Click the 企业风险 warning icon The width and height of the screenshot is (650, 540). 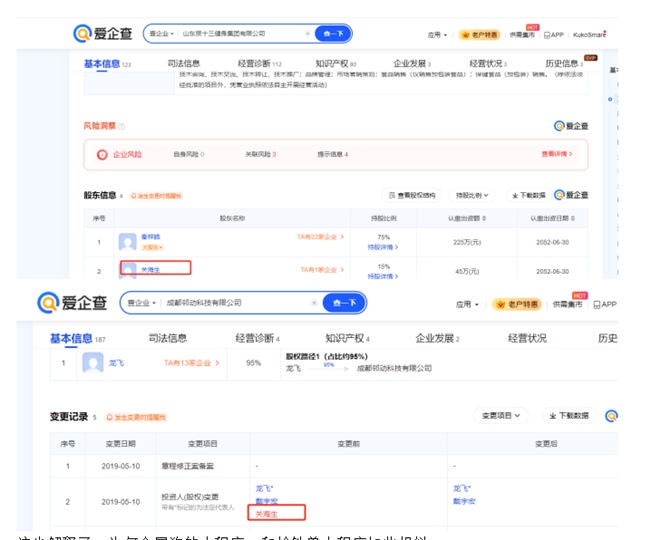102,154
